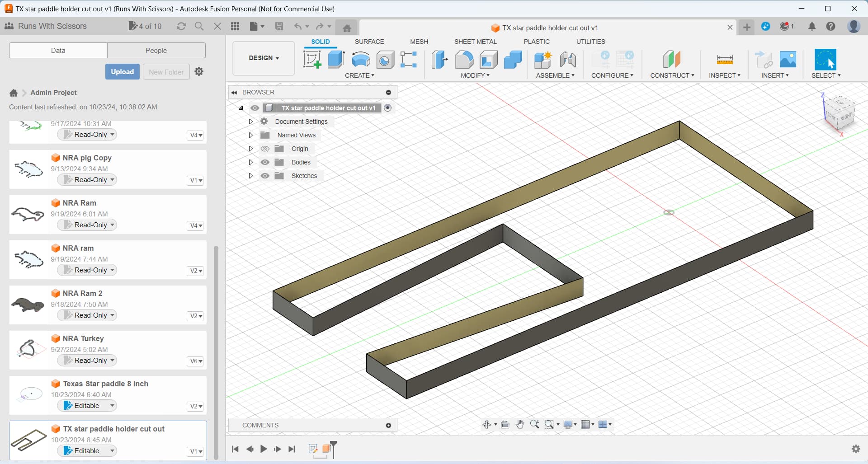
Task: Expand the Named Views node
Action: (250, 135)
